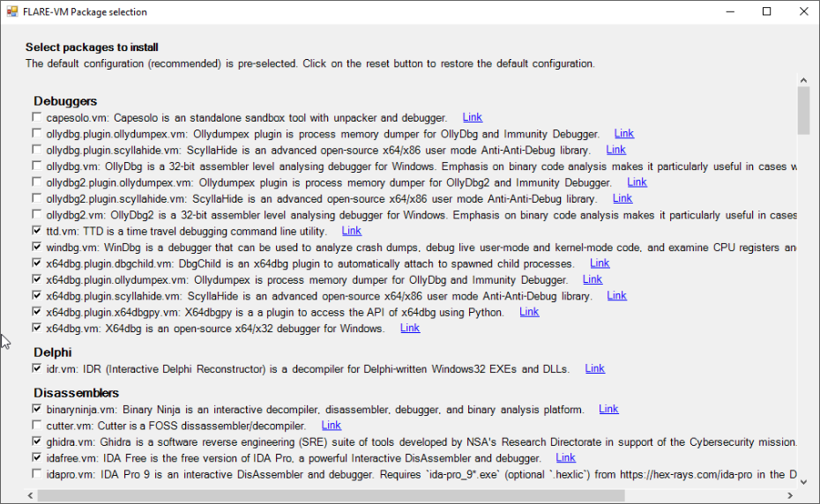This screenshot has height=504, width=820.
Task: Open the idr.vm Link
Action: [x=595, y=368]
